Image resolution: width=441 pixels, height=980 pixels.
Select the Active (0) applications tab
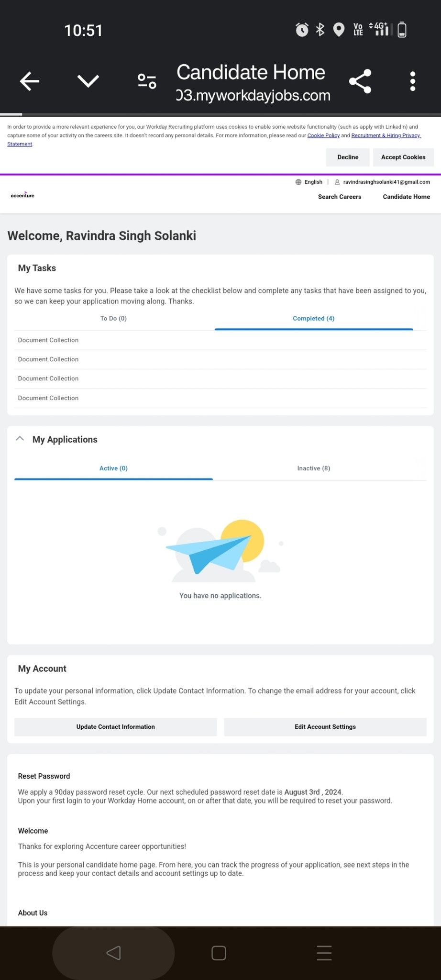click(113, 468)
